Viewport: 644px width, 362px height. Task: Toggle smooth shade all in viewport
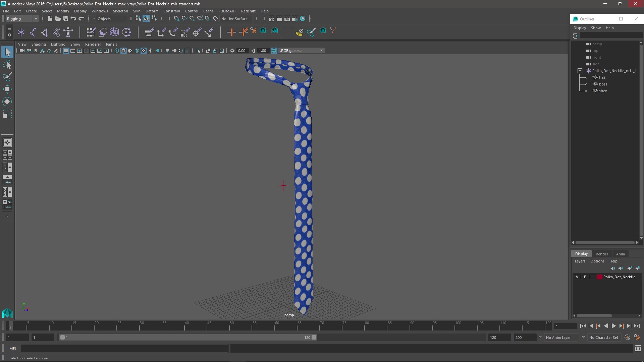click(123, 51)
